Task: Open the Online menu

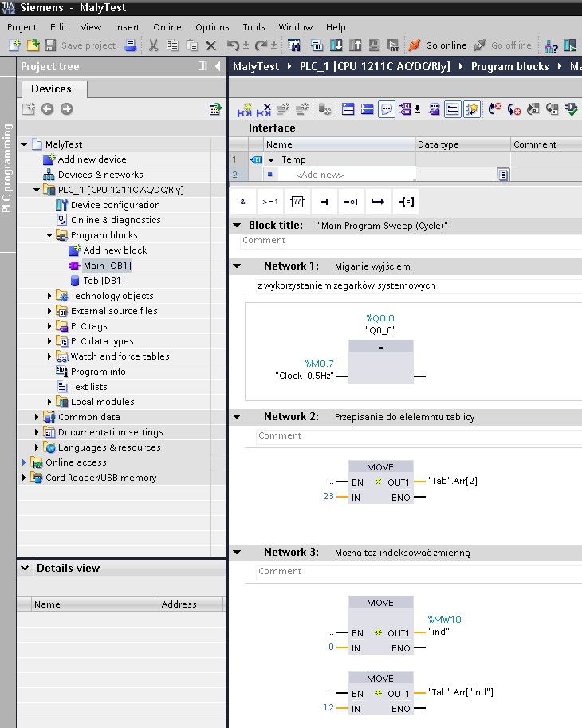Action: (167, 27)
